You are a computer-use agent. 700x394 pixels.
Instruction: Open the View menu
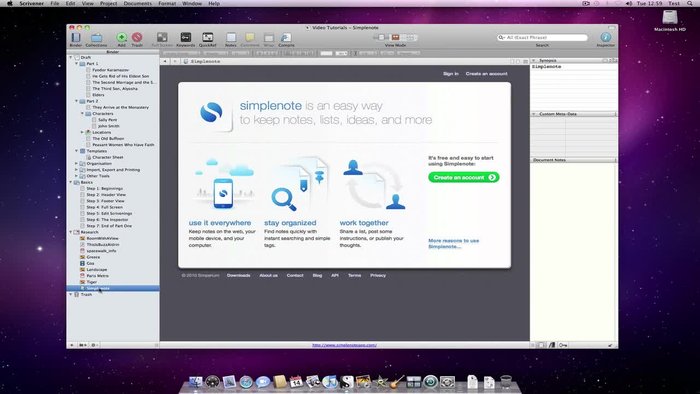88,4
